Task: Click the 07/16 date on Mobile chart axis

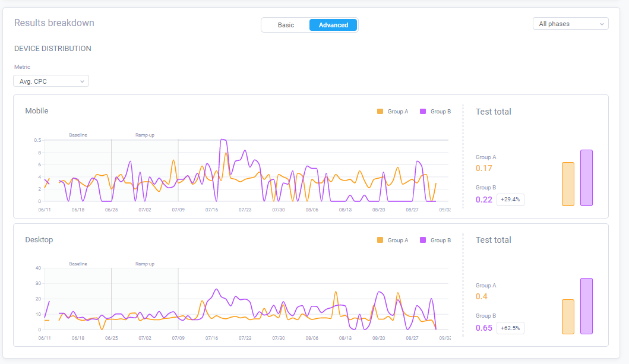Action: pos(212,210)
